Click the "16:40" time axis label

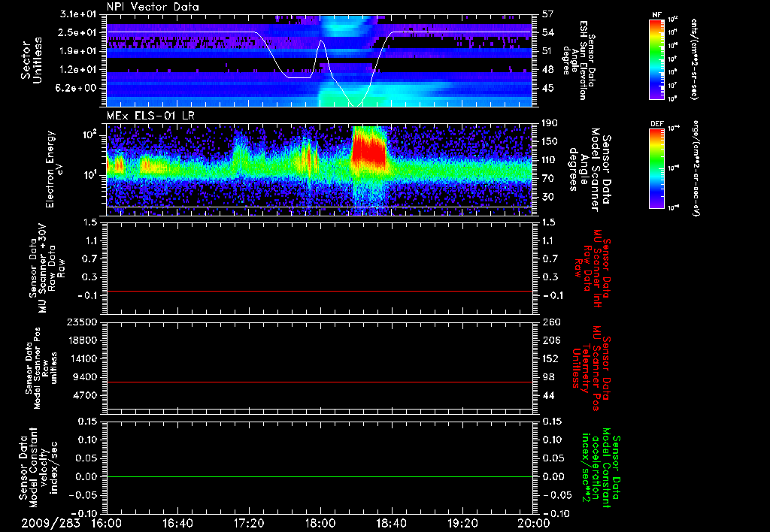pos(177,523)
